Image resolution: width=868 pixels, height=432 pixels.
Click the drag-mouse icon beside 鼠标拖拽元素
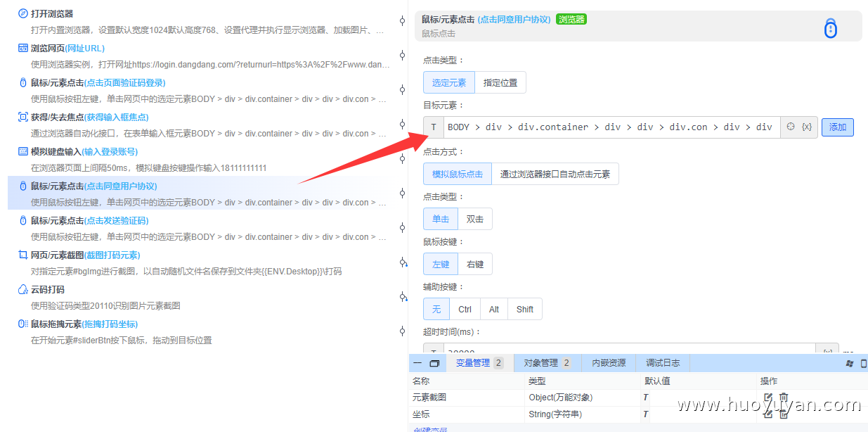point(23,324)
